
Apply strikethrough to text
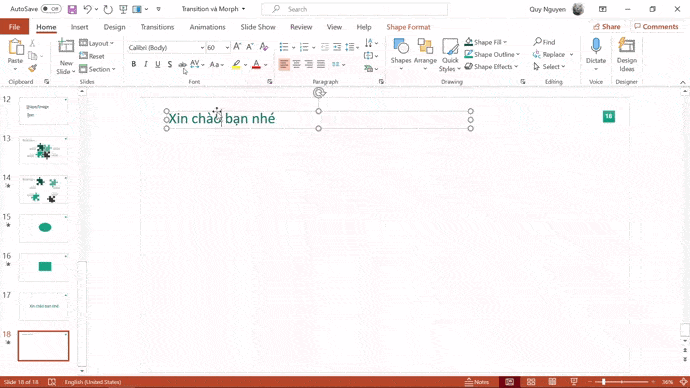click(182, 65)
